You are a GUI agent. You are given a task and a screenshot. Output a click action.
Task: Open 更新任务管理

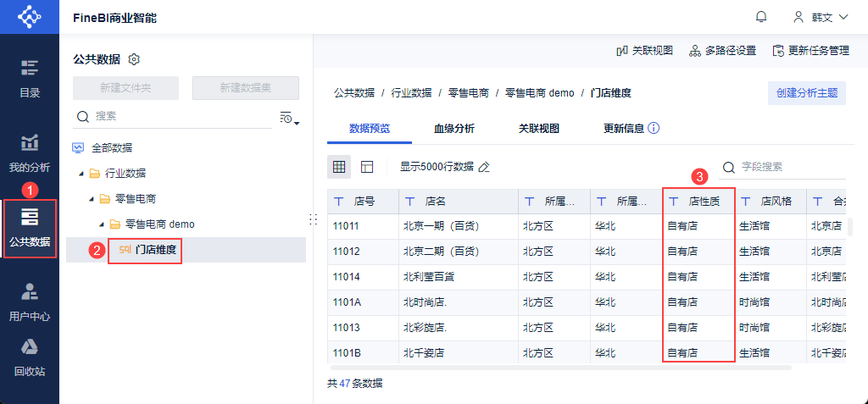(x=810, y=51)
